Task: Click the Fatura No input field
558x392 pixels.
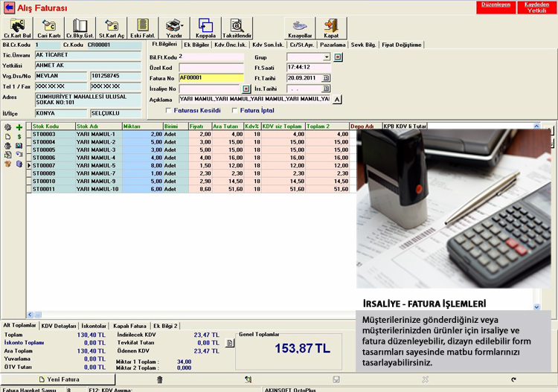Action: click(x=211, y=77)
